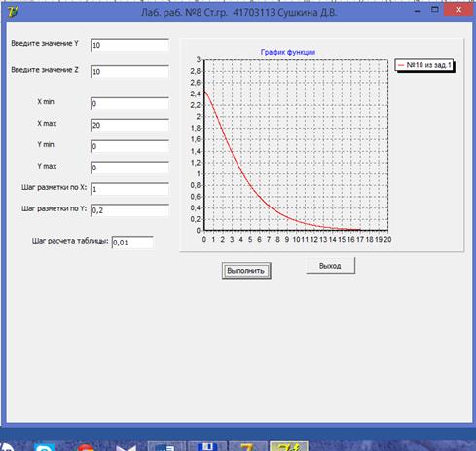Viewport: 476px width, 451px height.
Task: Click the red function curve on the chart
Action: [x=241, y=171]
